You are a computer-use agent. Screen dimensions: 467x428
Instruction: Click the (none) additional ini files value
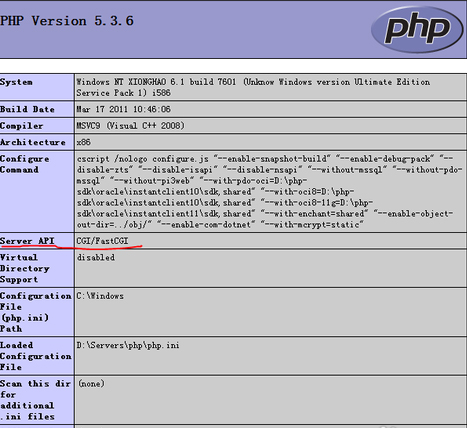pyautogui.click(x=91, y=383)
